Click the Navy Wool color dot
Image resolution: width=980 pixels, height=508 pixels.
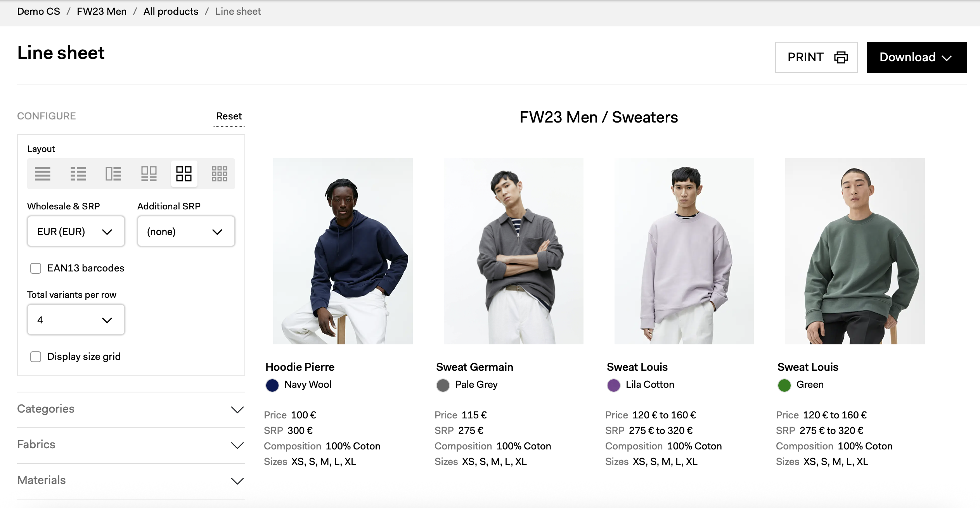pos(272,385)
